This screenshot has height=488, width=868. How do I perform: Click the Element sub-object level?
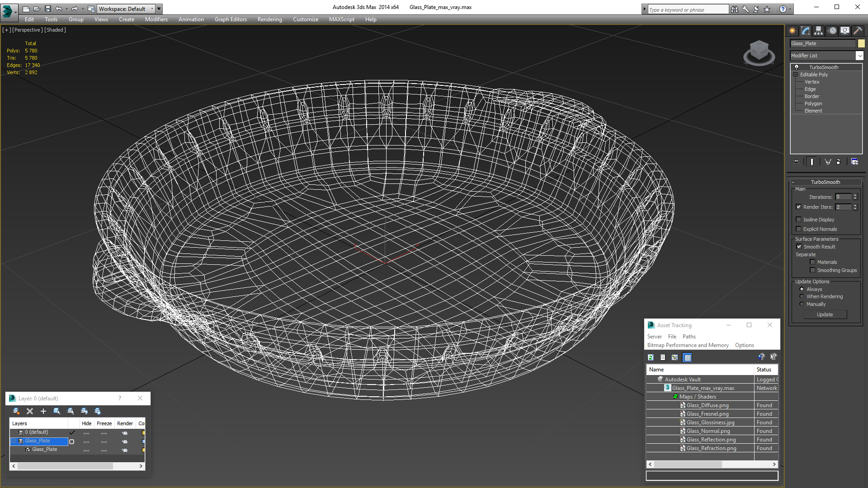[x=812, y=111]
